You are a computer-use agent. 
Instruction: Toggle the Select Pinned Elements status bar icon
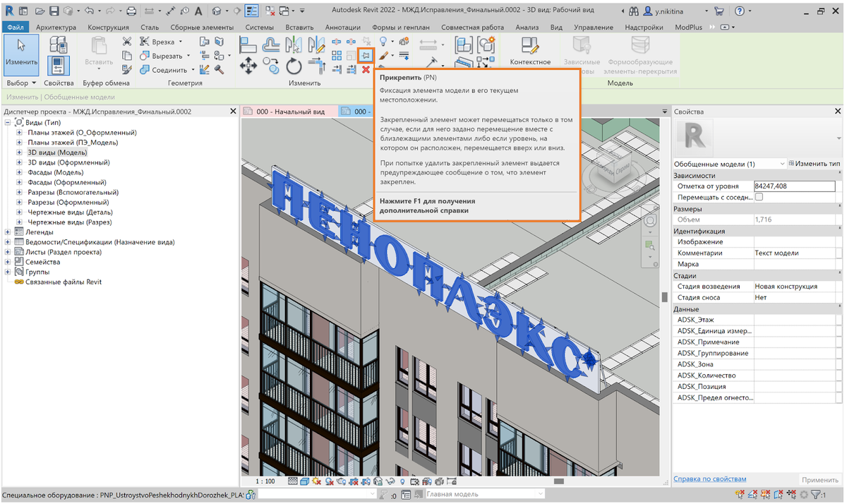765,496
